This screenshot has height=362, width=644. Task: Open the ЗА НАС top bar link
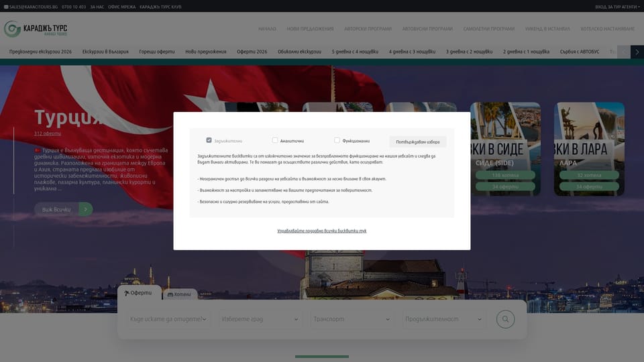[97, 7]
